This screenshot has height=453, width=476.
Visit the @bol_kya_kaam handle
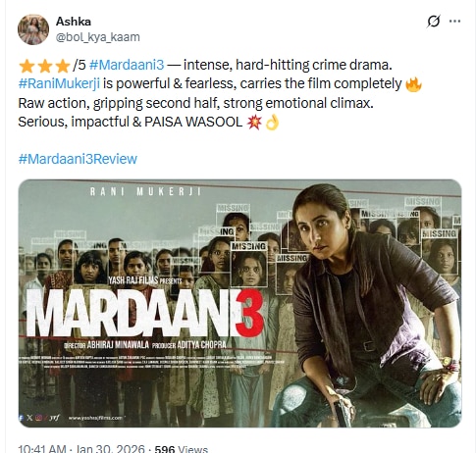coord(98,37)
